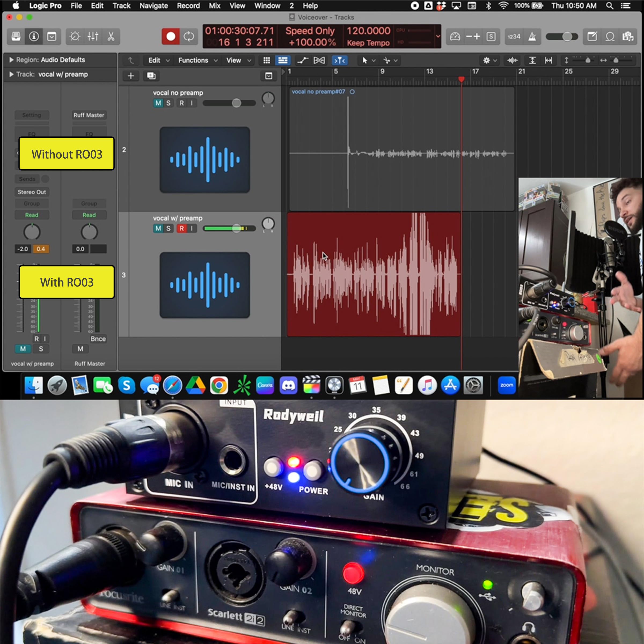Open the Functions dropdown menu
The width and height of the screenshot is (644, 644).
coord(198,60)
